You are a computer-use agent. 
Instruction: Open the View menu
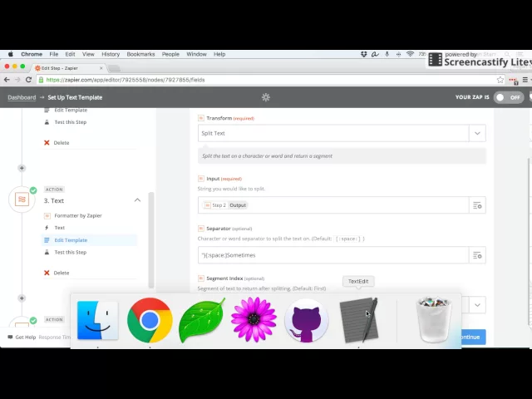[88, 54]
